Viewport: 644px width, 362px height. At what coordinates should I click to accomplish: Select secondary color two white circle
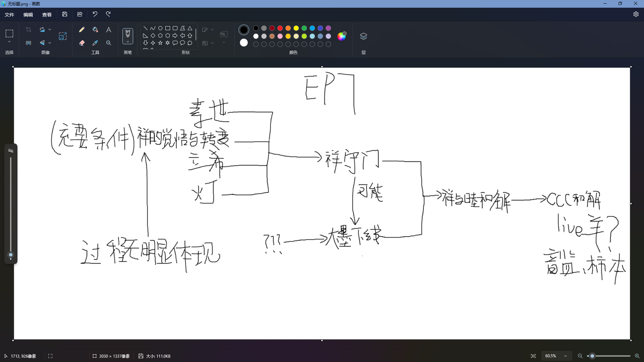[x=244, y=43]
